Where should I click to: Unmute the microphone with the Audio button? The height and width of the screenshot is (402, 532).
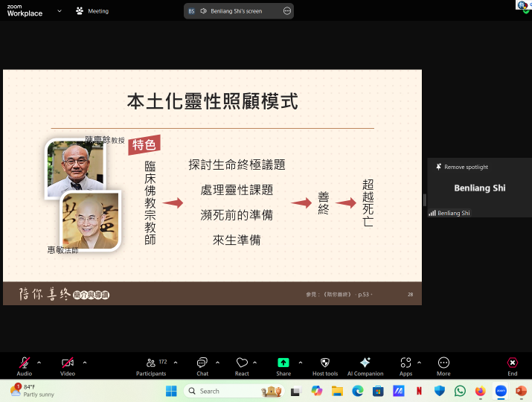pyautogui.click(x=25, y=363)
